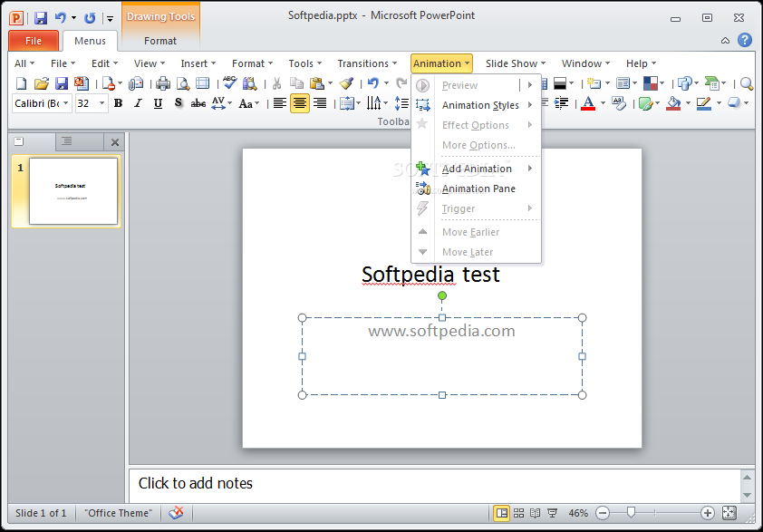Click the Cut scissors icon
Image resolution: width=763 pixels, height=532 pixels.
(x=276, y=83)
